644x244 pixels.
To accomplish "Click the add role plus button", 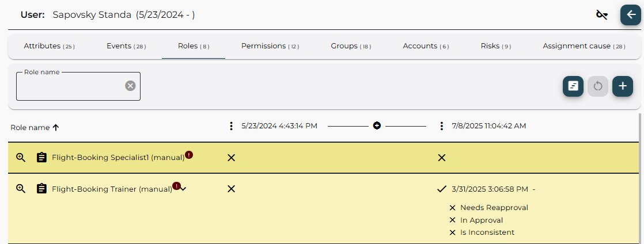I will [622, 86].
